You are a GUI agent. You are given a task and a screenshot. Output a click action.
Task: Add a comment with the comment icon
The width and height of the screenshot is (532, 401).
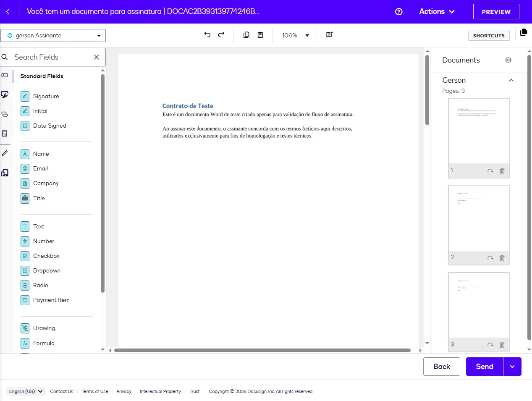329,35
